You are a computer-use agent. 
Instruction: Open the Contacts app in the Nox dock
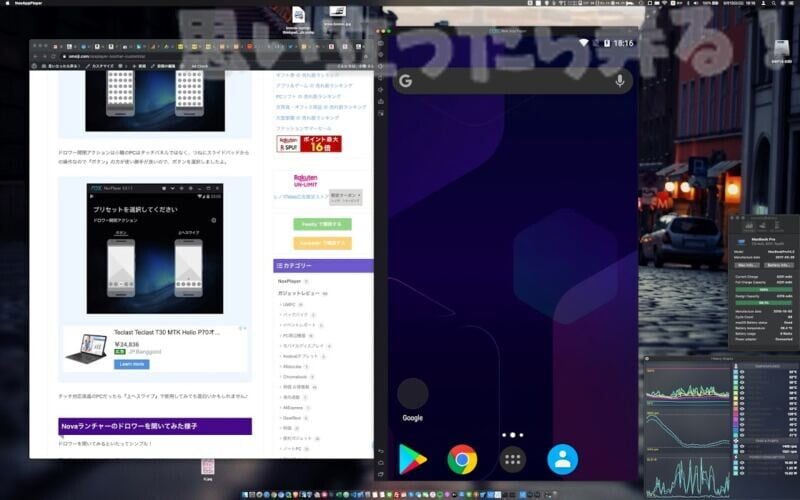click(x=563, y=459)
